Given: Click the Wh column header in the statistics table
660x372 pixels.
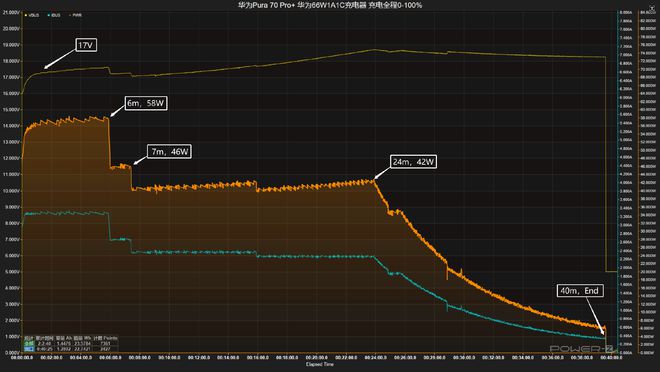Looking at the screenshot, I should tap(82, 338).
